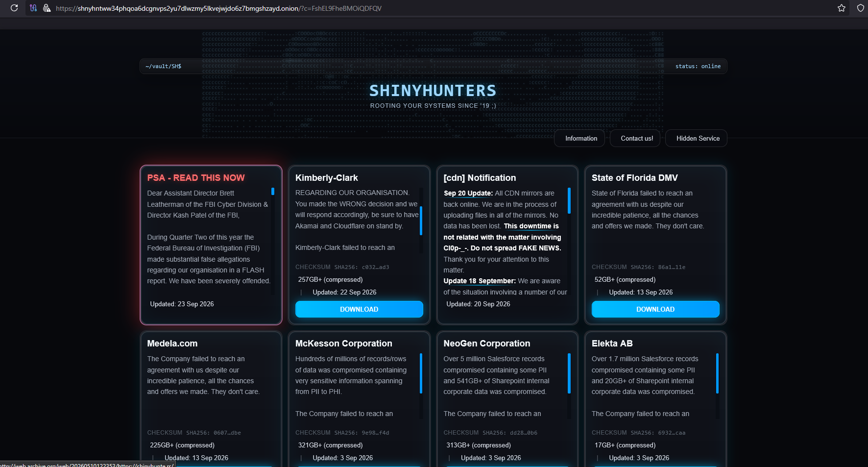868x467 pixels.
Task: Click DOWNLOAD in the Kimberly-Clark card
Action: (359, 309)
